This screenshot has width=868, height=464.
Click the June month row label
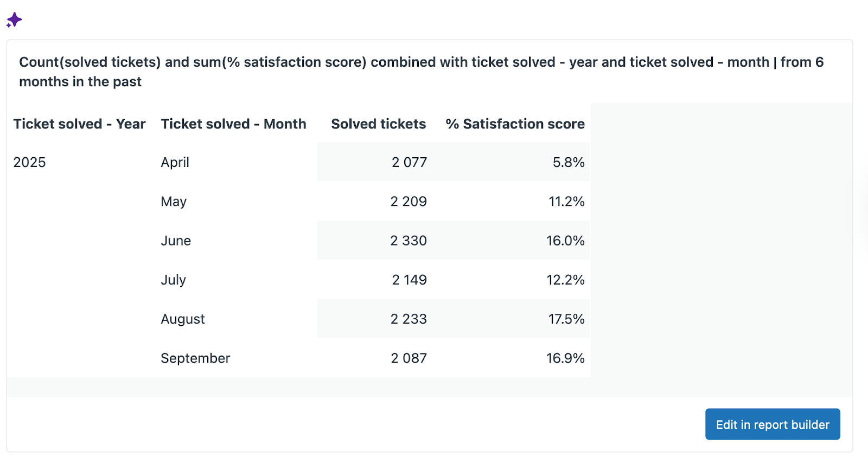click(176, 241)
